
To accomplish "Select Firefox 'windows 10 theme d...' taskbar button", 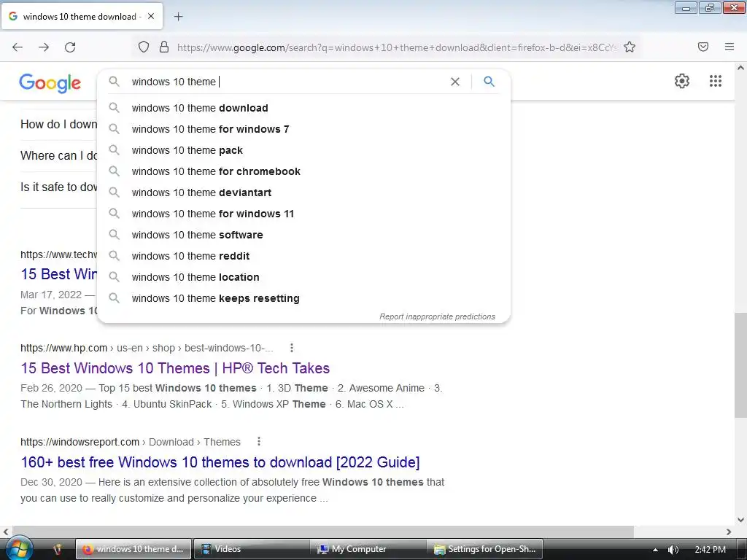I will coord(134,549).
